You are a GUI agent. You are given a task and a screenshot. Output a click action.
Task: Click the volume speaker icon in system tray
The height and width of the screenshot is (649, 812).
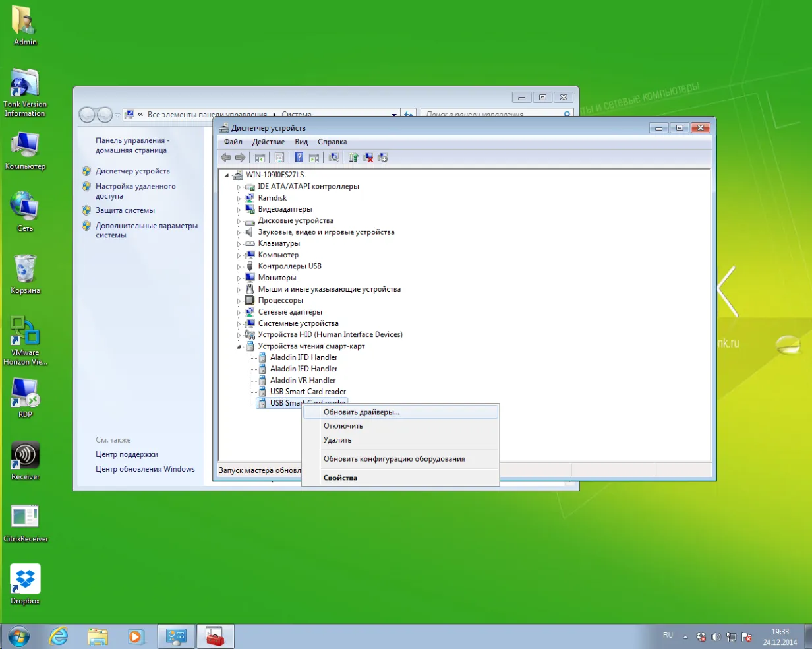pyautogui.click(x=716, y=637)
